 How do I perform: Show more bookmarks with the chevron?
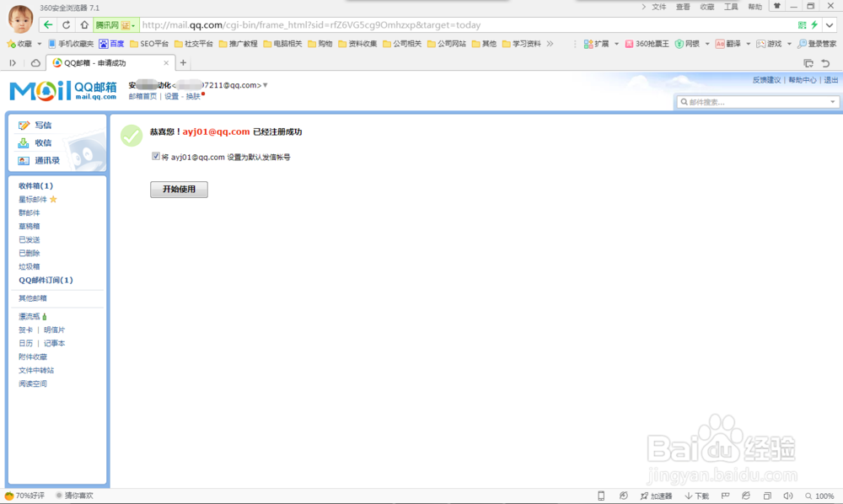click(550, 44)
